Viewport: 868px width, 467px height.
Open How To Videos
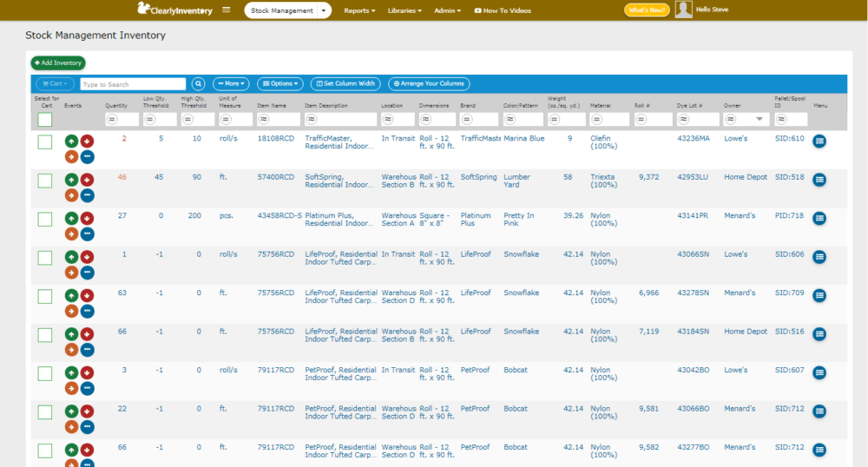pos(503,10)
